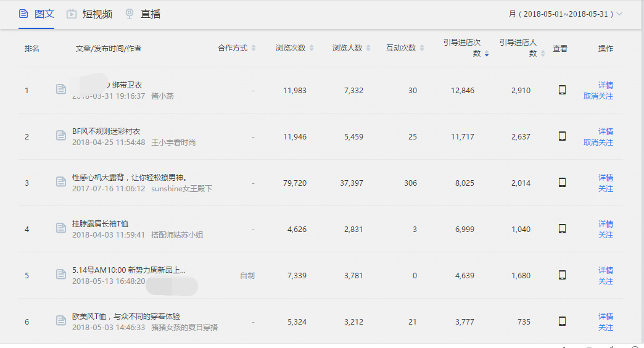Click 关注 for 猪猪女孩的夏日穿搭 article

click(605, 328)
